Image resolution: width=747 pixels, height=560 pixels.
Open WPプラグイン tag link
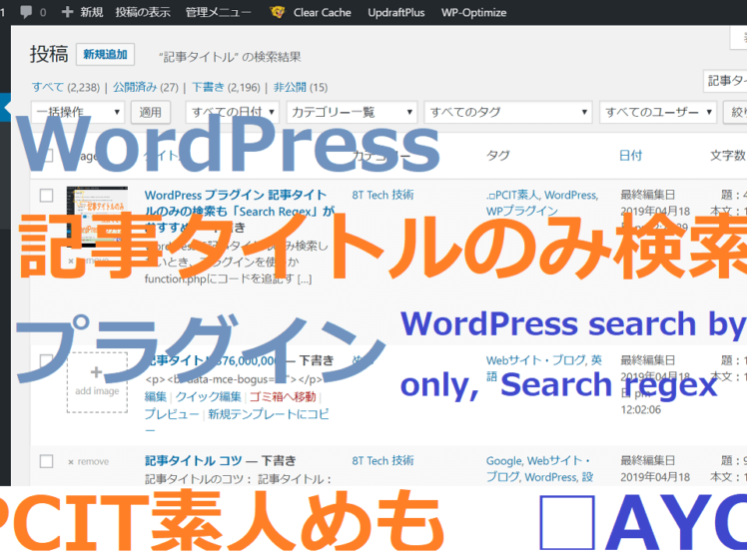[521, 211]
